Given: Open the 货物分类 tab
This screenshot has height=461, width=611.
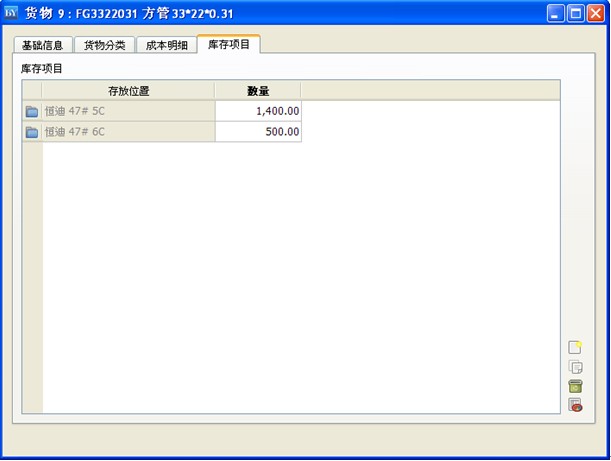Looking at the screenshot, I should click(x=104, y=45).
